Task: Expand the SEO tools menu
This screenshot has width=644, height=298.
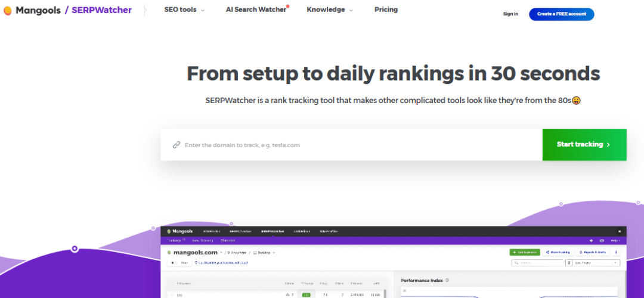Action: click(184, 10)
